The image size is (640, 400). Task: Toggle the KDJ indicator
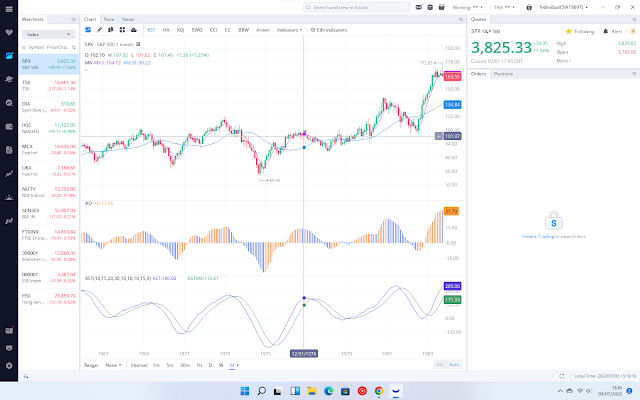pyautogui.click(x=180, y=30)
